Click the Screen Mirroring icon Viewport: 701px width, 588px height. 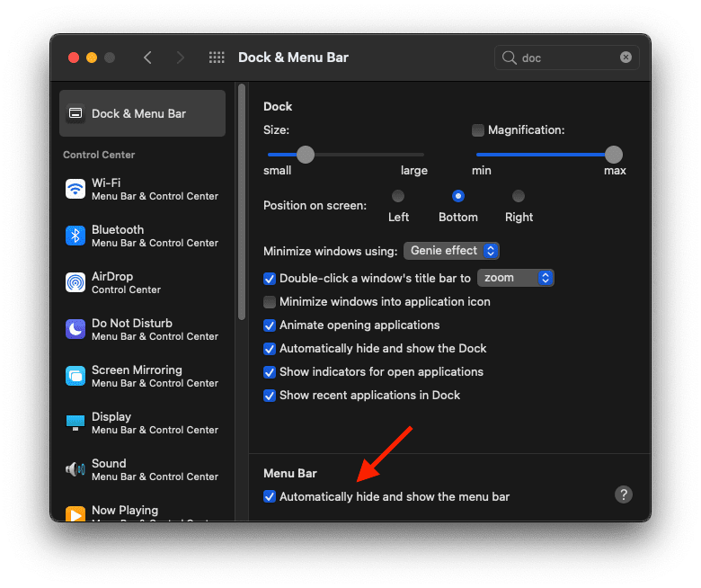tap(75, 376)
